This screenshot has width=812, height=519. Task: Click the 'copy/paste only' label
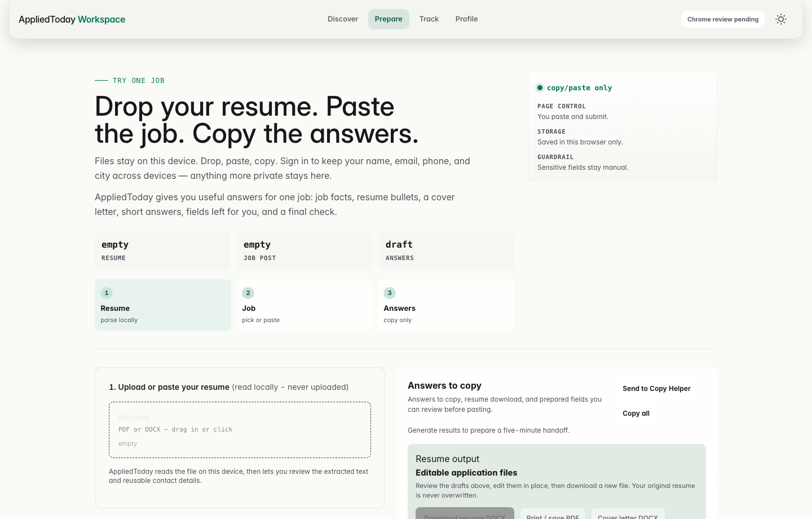tap(579, 88)
